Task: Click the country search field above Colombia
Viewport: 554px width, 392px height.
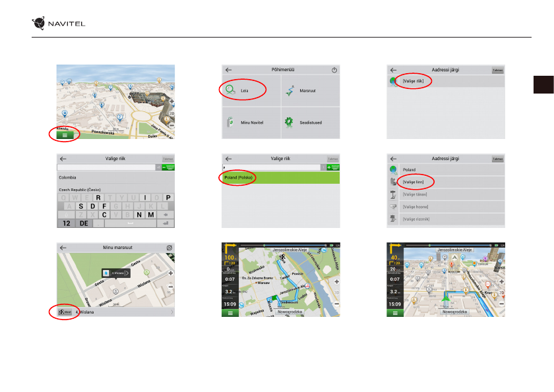Action: tap(109, 167)
